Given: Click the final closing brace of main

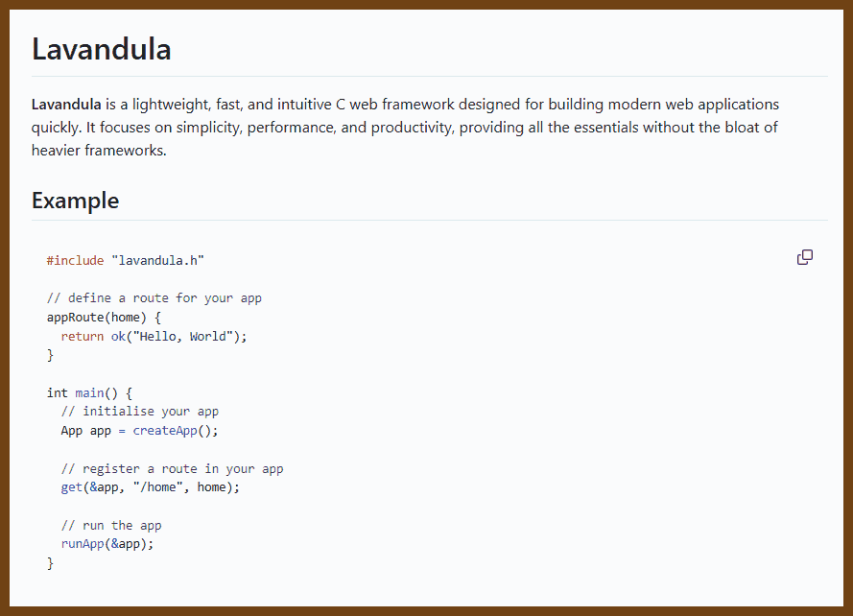Looking at the screenshot, I should point(51,563).
